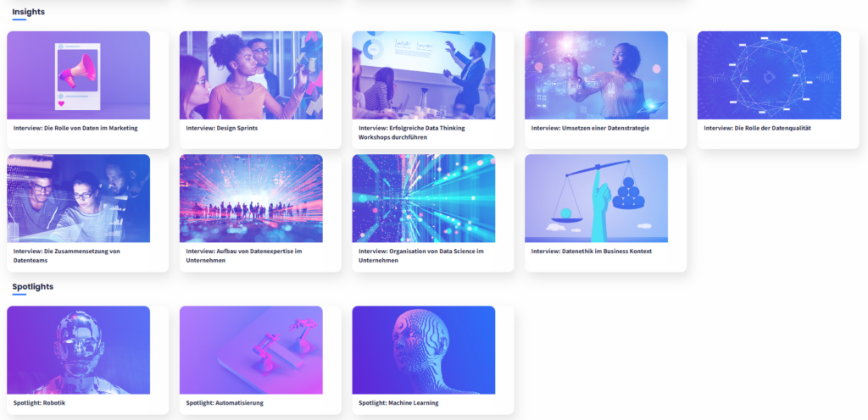Open 'Interview: Umsetzen einer Datenstrategie' title
The height and width of the screenshot is (420, 868).
(x=590, y=128)
